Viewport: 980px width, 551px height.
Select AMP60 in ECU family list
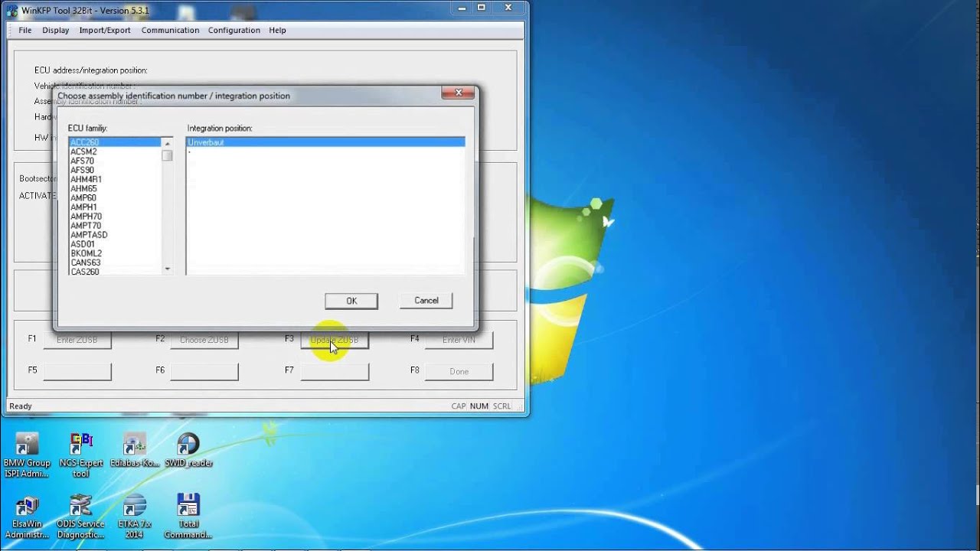(x=115, y=198)
